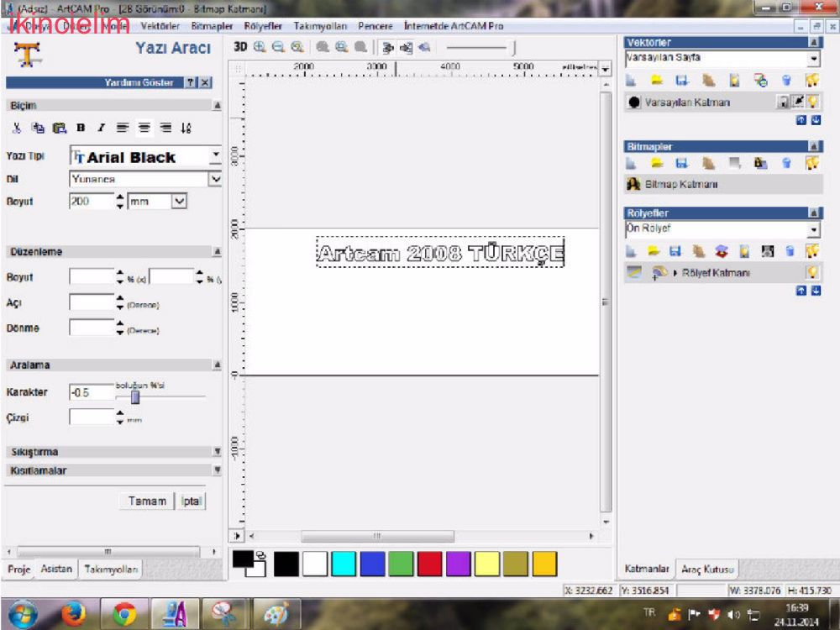Viewport: 840px width, 630px height.
Task: Align text to the right
Action: pos(165,128)
